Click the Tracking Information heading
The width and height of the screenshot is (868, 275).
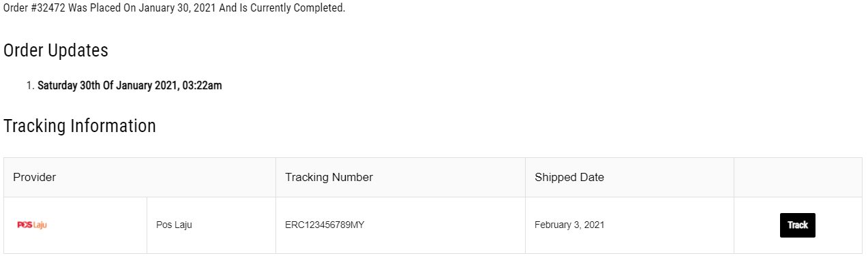pyautogui.click(x=80, y=126)
